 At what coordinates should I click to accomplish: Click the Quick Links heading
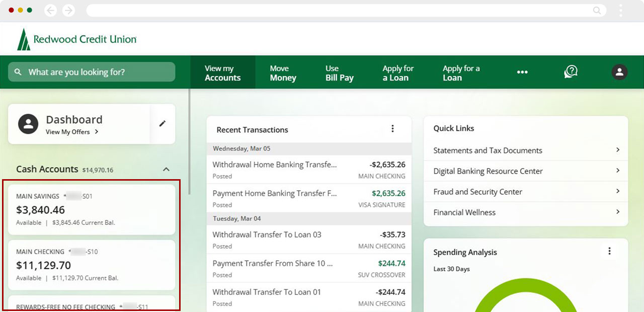pos(454,128)
